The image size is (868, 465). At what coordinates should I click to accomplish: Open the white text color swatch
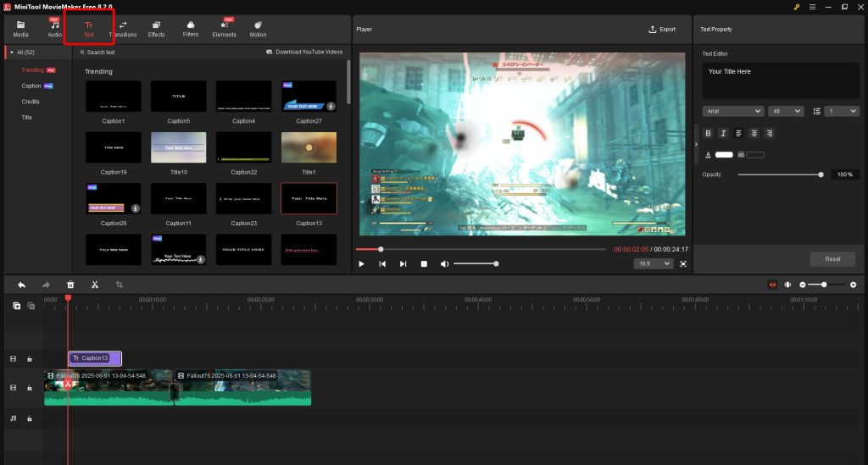[724, 155]
